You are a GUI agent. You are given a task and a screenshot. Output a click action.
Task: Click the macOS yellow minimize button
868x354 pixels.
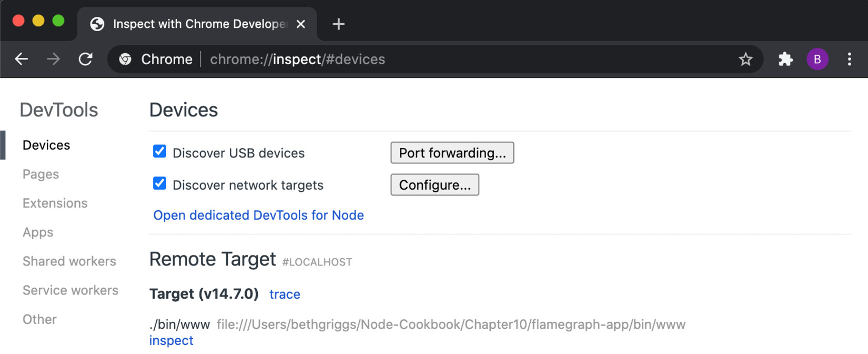pos(38,21)
